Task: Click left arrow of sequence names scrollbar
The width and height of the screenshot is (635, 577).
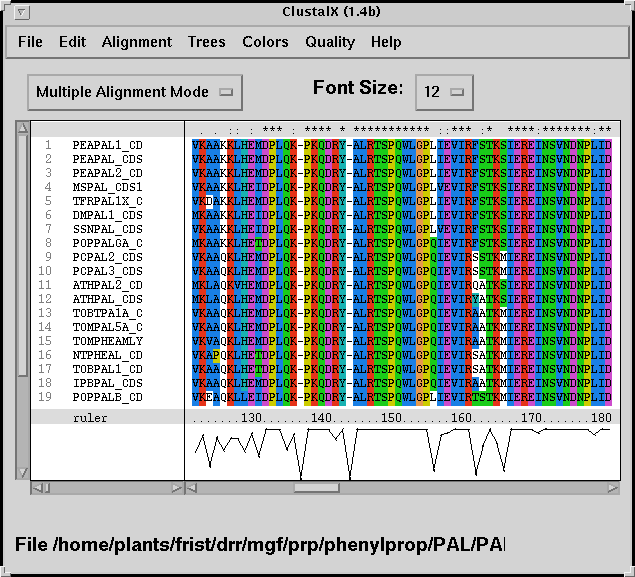Action: 36,488
